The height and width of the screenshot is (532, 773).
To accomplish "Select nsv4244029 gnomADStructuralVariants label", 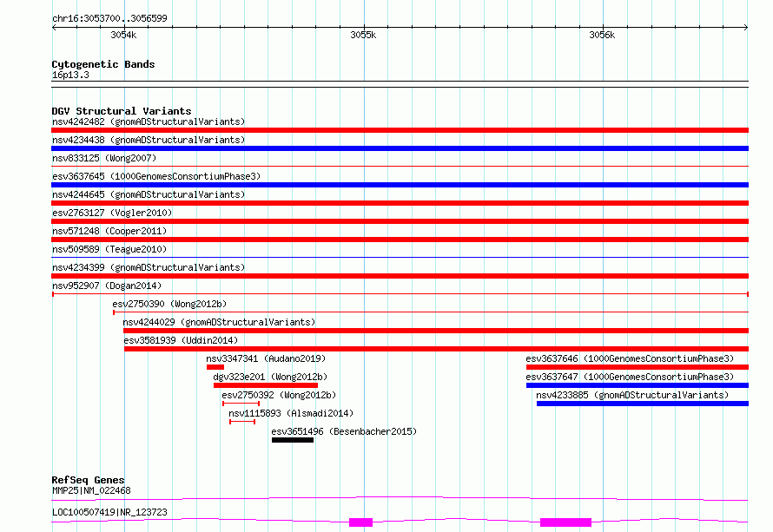I will [219, 322].
